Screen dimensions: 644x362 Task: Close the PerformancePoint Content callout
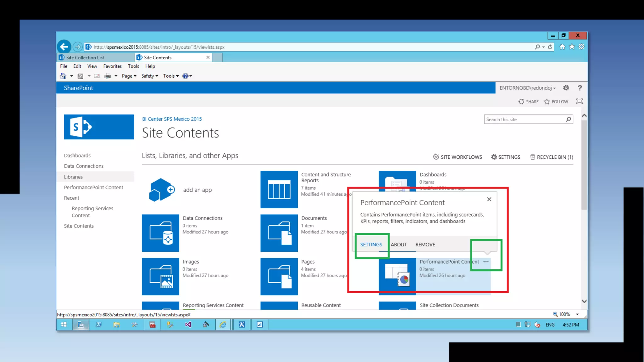(x=489, y=199)
